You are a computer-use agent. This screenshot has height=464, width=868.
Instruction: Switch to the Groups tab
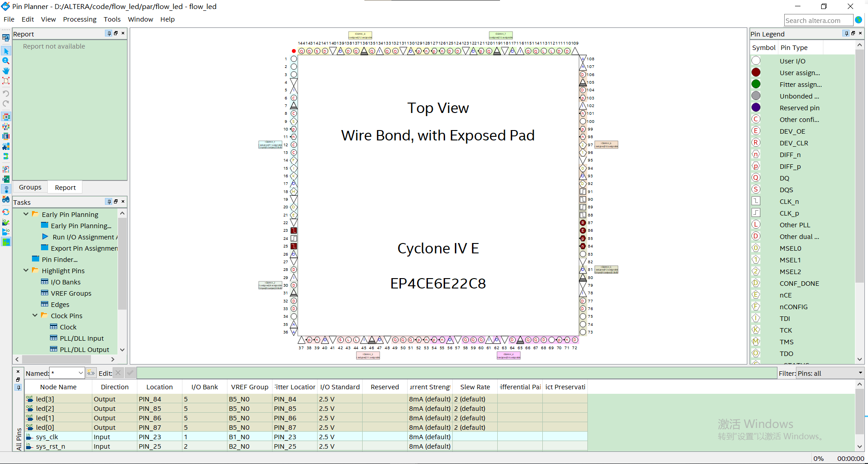point(30,187)
